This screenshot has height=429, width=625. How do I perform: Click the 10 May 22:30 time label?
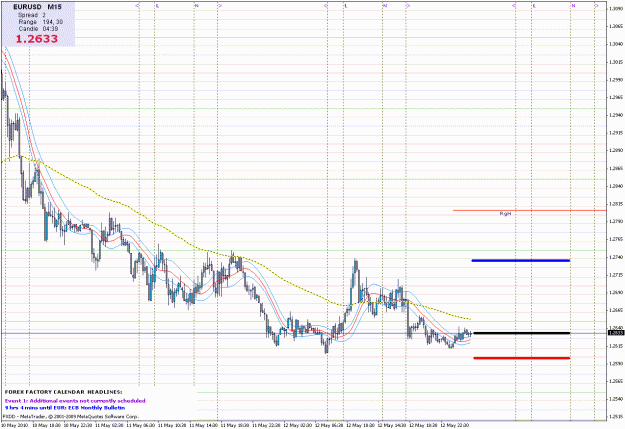coord(78,425)
